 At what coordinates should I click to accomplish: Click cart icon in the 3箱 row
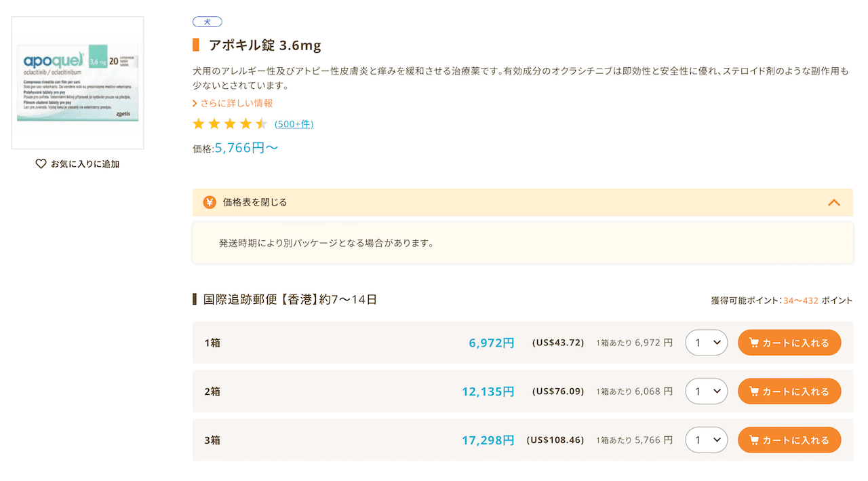coord(753,441)
